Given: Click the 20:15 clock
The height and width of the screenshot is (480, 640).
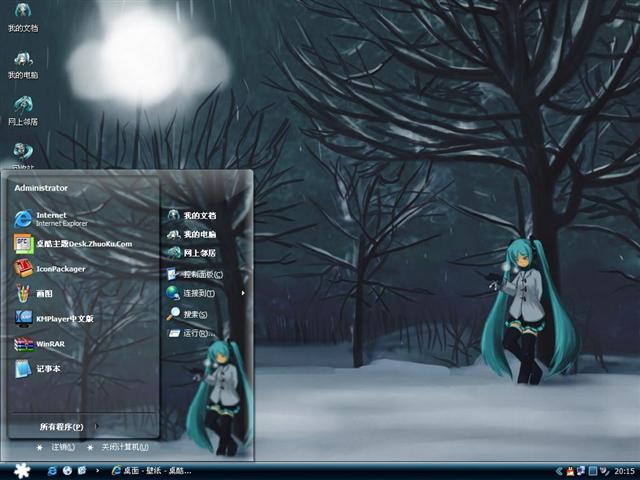Looking at the screenshot, I should point(624,471).
